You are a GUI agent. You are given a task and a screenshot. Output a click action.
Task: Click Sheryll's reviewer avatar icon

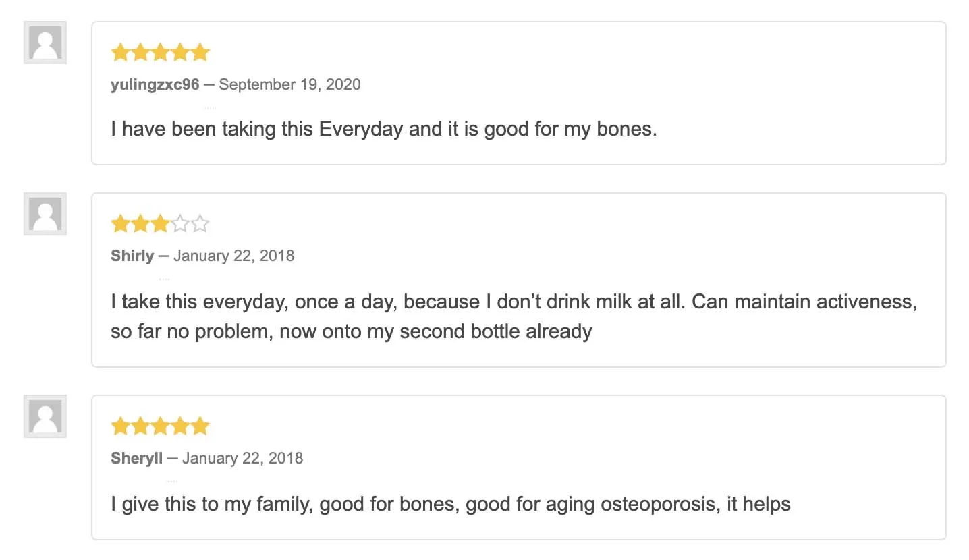45,416
